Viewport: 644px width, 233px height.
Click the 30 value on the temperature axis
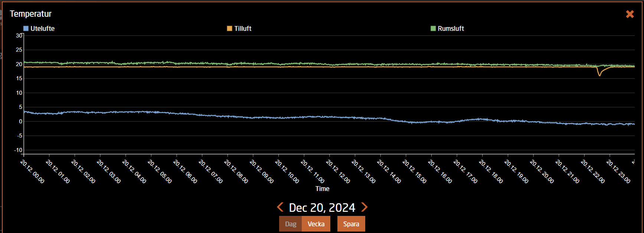click(x=19, y=36)
